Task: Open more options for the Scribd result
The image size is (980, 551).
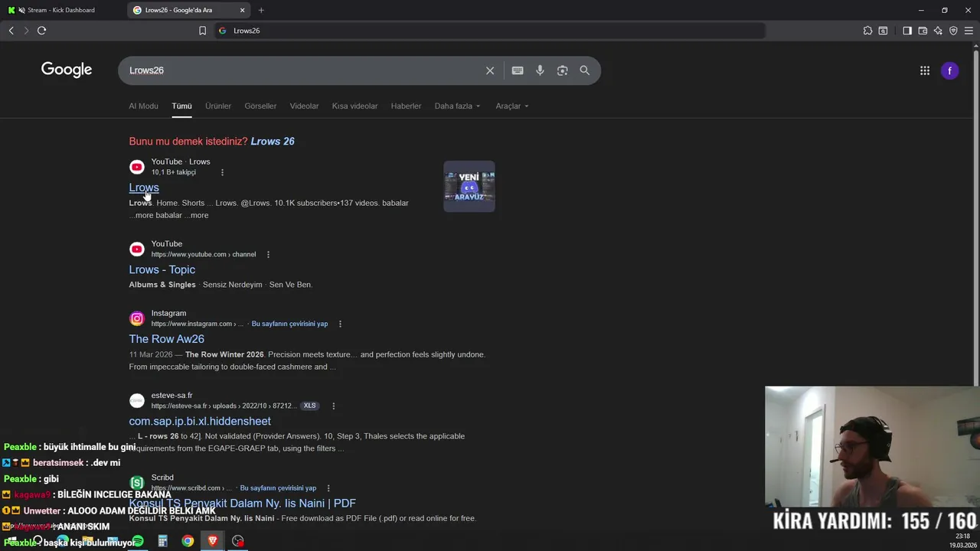Action: [328, 487]
